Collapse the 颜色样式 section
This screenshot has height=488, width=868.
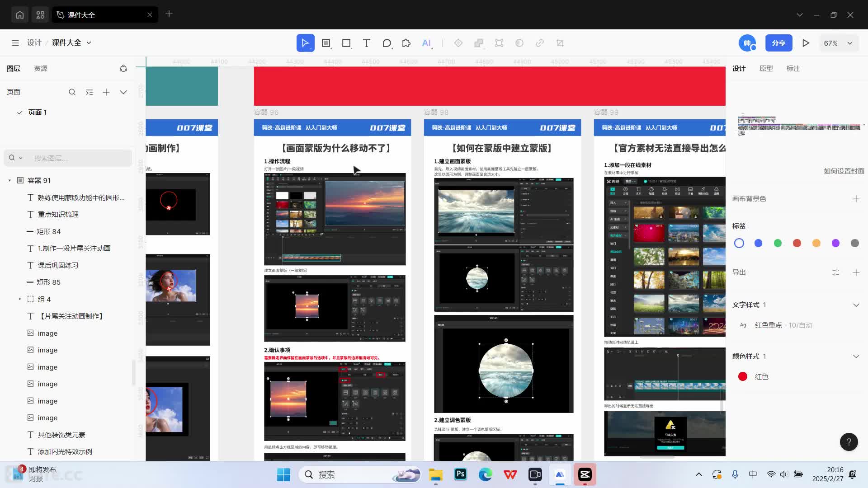(856, 357)
